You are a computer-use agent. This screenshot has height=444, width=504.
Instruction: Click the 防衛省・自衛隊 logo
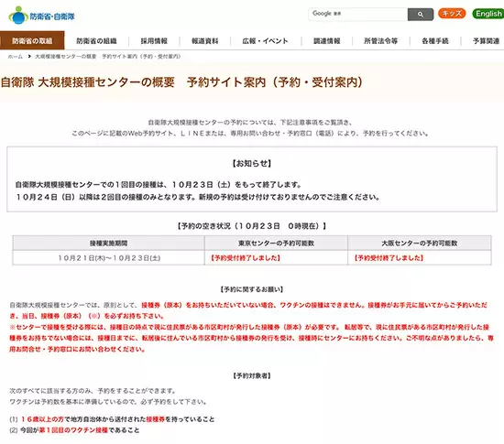[x=42, y=15]
